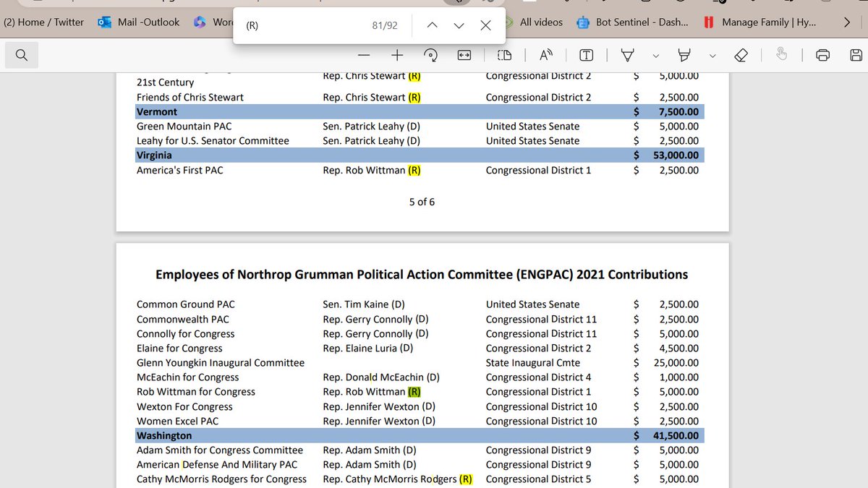This screenshot has width=868, height=488.
Task: Select the Draw pen tool
Action: point(628,55)
